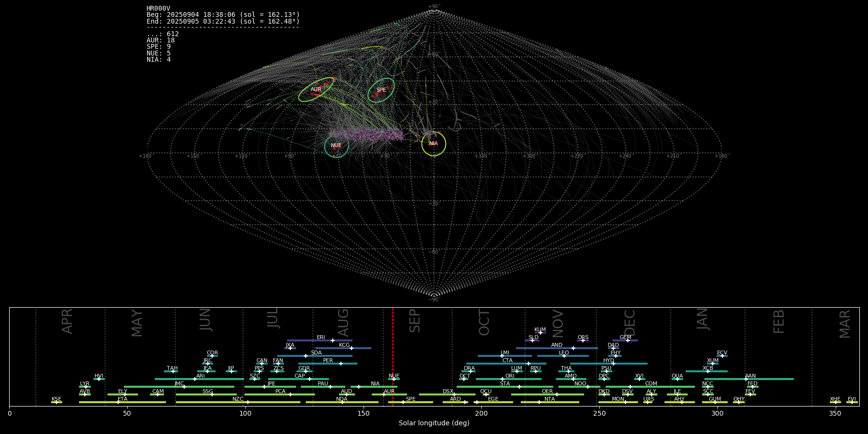Select the NIA radiant label inside yellow circle
Viewport: 868px width, 434px height.
434,144
